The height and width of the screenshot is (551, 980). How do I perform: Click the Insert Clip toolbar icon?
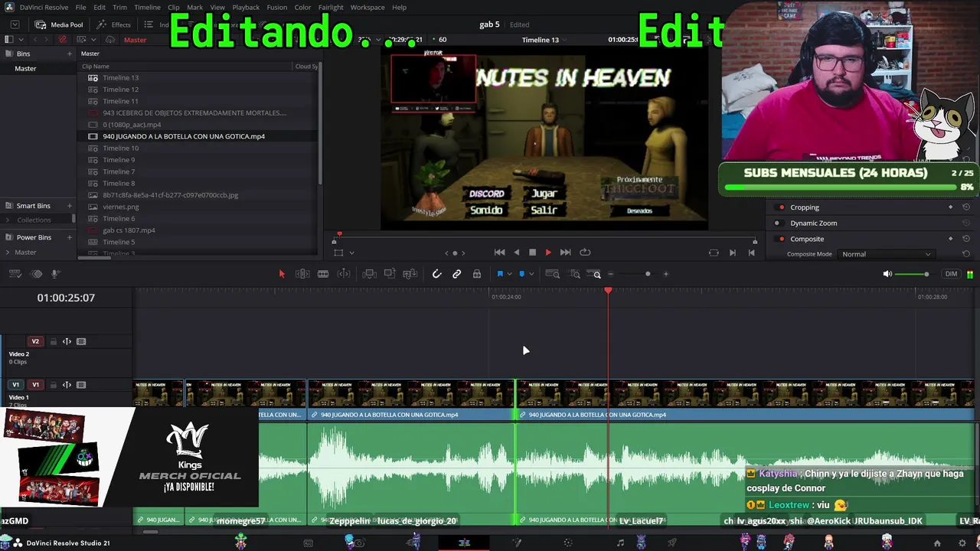(369, 274)
